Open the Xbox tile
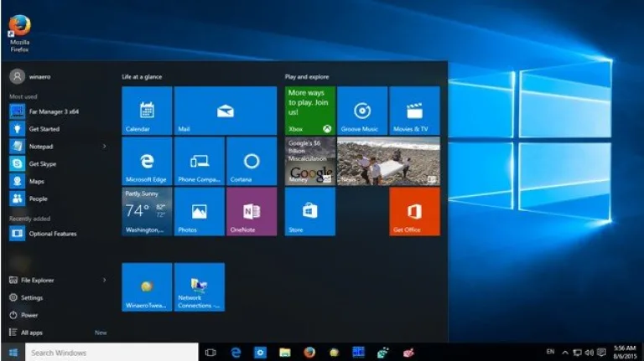The image size is (644, 361). click(310, 111)
